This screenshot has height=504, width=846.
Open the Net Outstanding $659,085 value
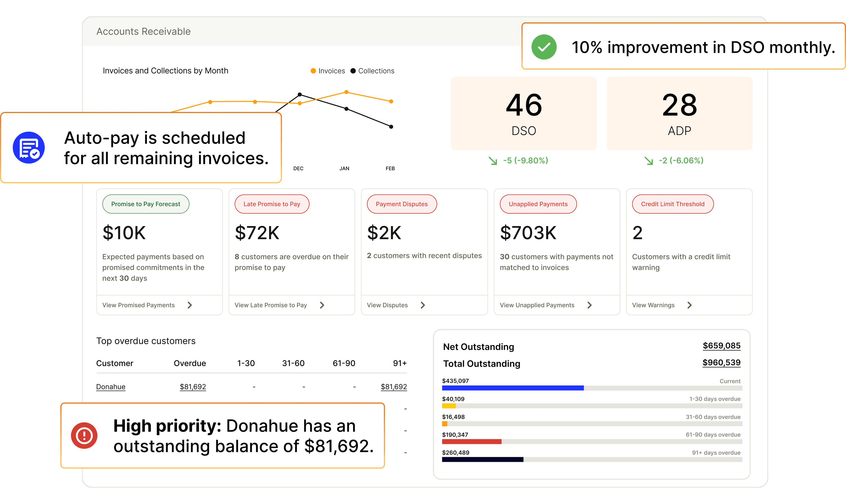coord(722,346)
